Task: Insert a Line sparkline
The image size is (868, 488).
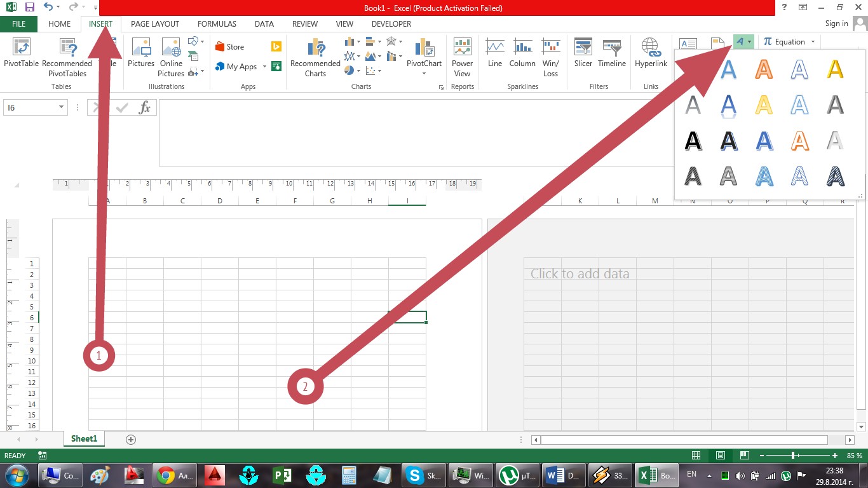Action: point(495,53)
